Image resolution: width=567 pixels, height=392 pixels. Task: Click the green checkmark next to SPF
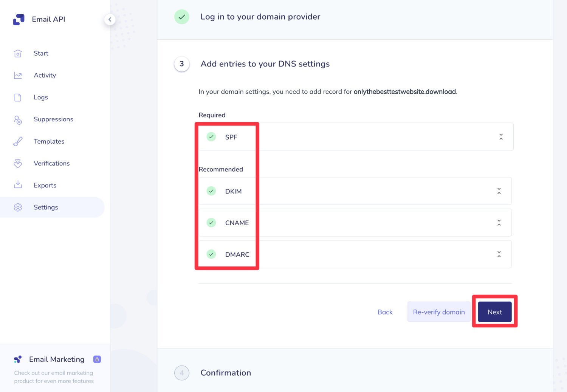(x=211, y=137)
